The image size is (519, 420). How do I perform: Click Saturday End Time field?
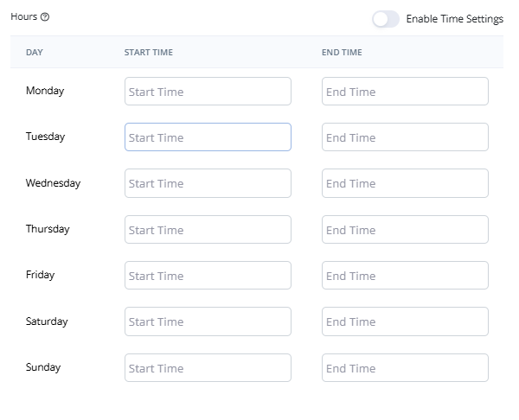pos(405,321)
